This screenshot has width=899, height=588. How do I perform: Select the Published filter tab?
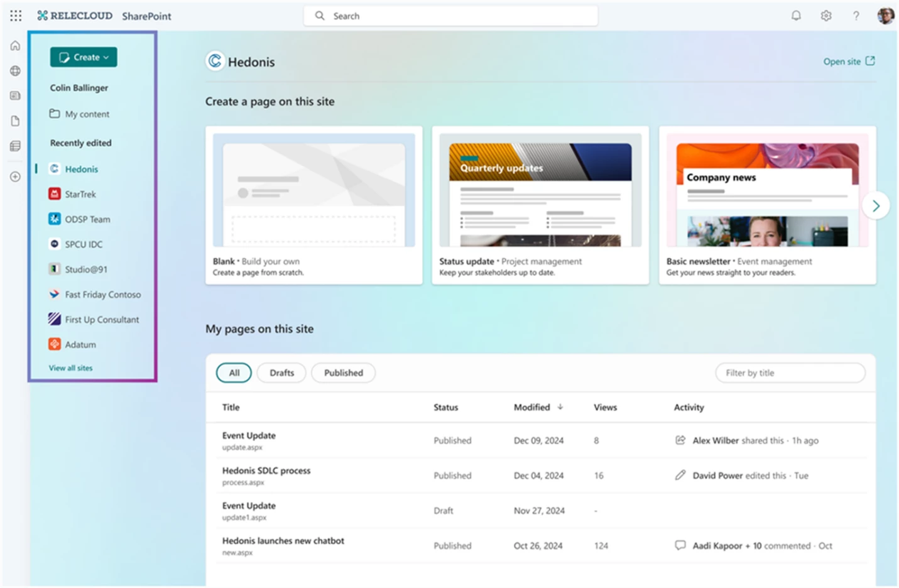click(x=343, y=373)
